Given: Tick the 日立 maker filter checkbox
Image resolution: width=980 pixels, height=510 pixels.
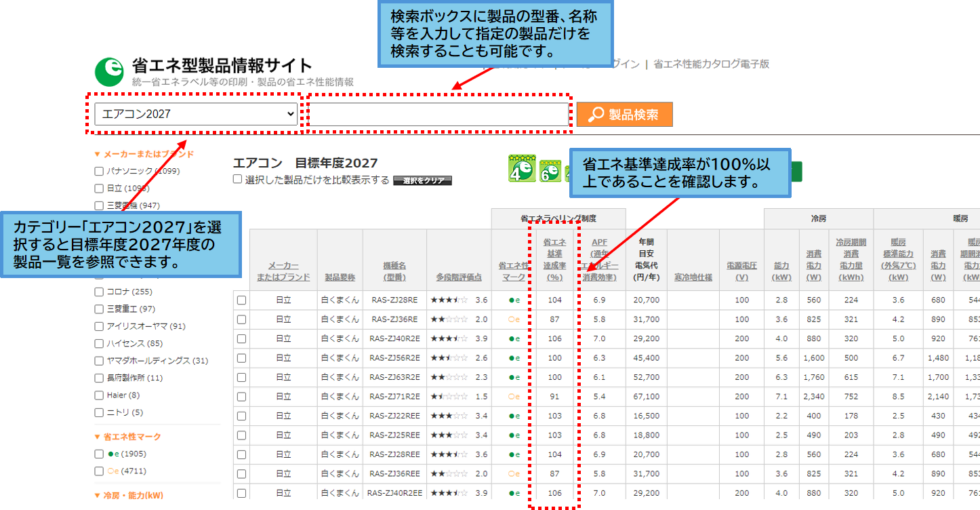Looking at the screenshot, I should click(x=99, y=189).
